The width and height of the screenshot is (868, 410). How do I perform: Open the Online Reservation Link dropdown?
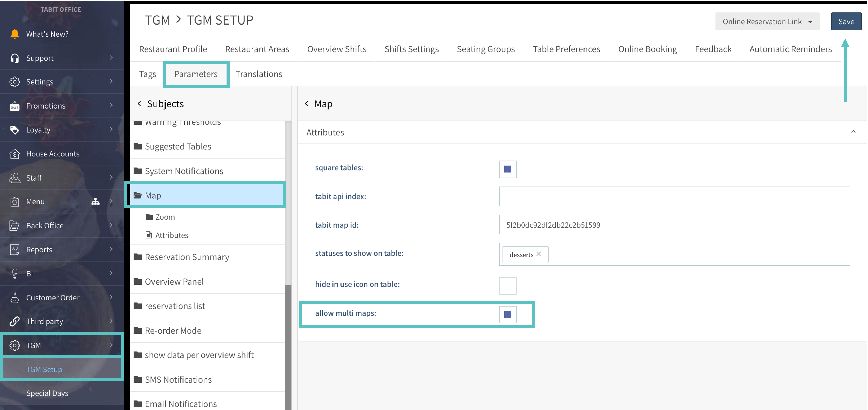(x=767, y=22)
